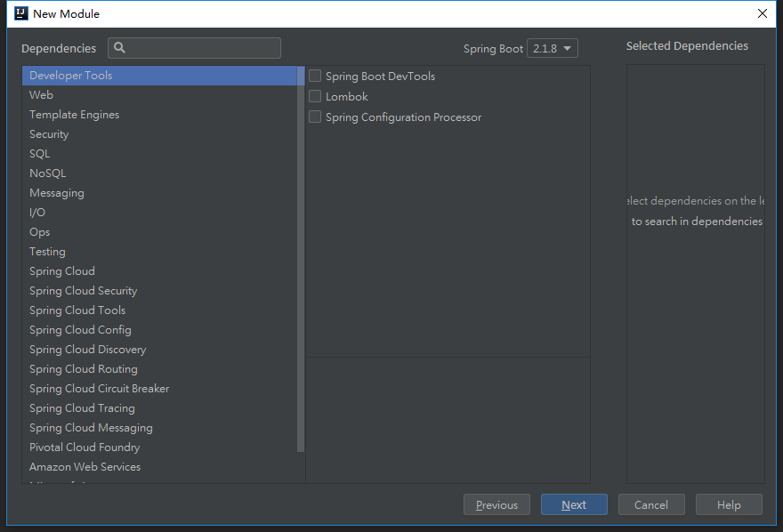This screenshot has height=532, width=783.
Task: Click the Spring Boot DevTools label
Action: click(x=381, y=77)
